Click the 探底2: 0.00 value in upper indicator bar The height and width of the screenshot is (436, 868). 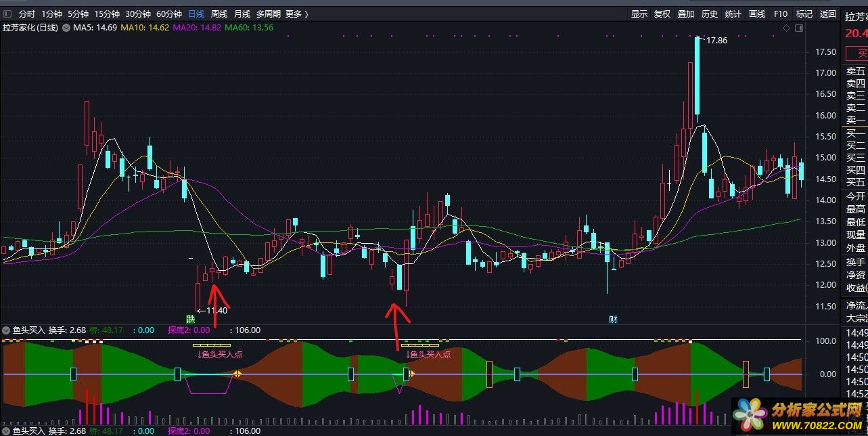point(188,330)
